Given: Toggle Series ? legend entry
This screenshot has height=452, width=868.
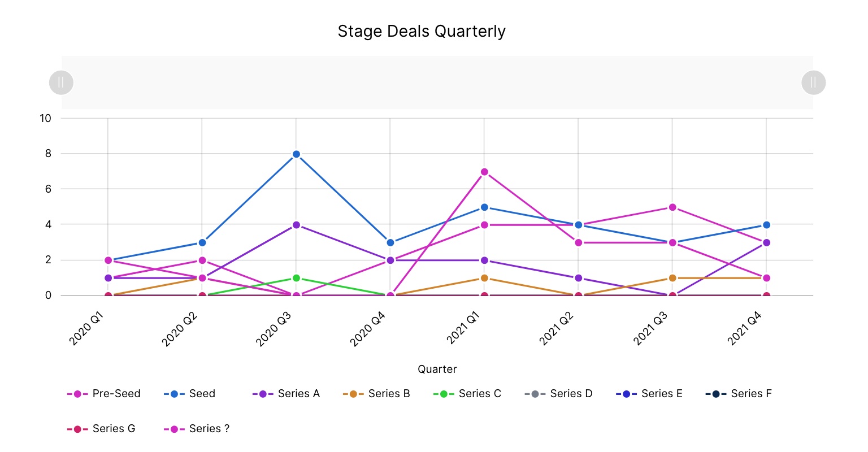Looking at the screenshot, I should click(197, 429).
